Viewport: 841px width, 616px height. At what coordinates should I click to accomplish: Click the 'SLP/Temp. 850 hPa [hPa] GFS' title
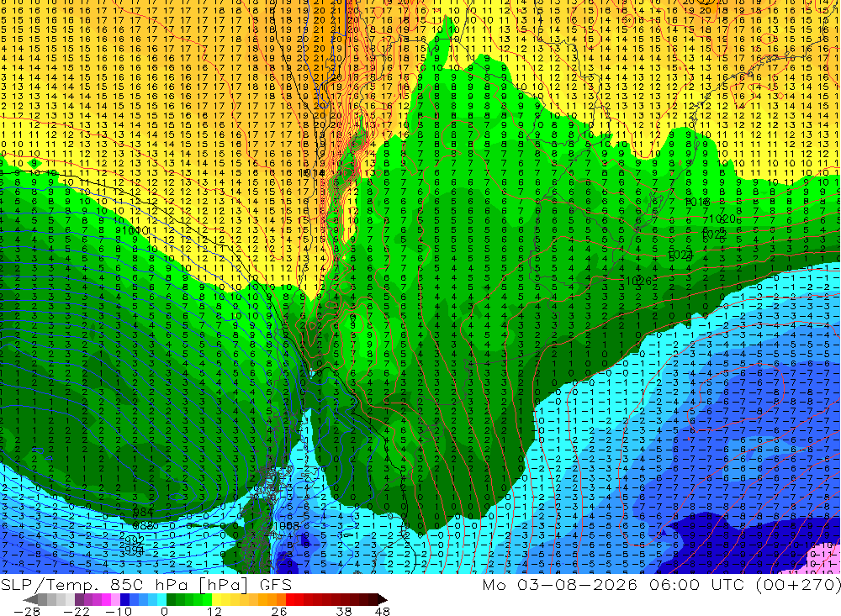point(145,585)
